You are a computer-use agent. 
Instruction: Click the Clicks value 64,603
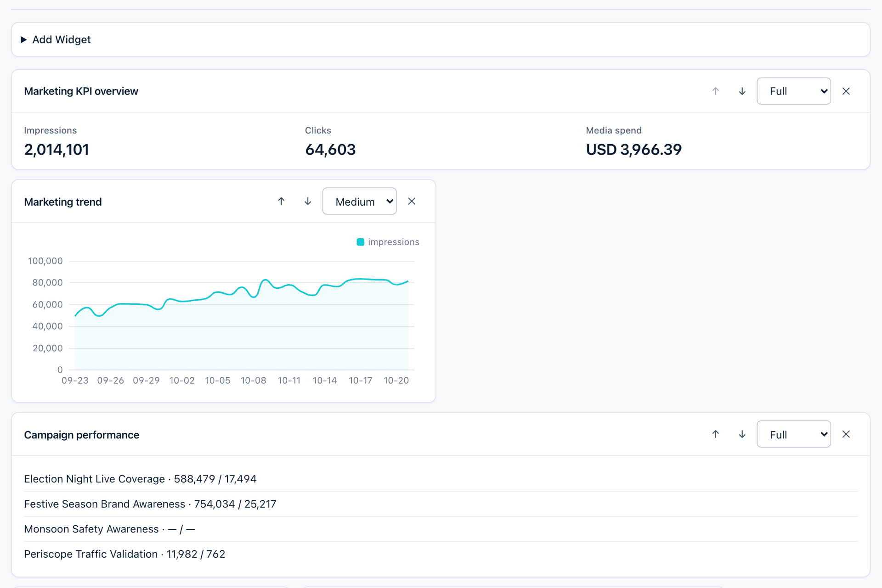coord(330,150)
